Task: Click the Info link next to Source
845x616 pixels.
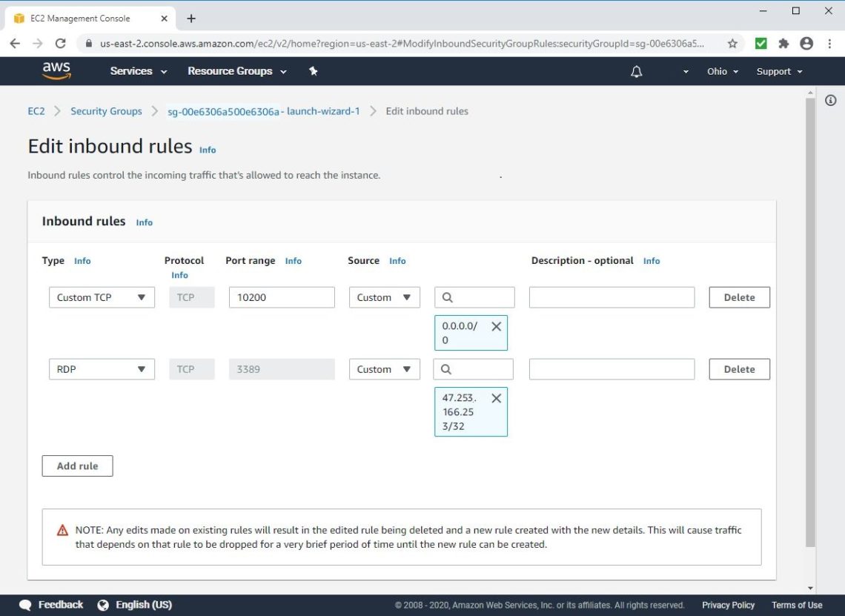Action: tap(398, 261)
